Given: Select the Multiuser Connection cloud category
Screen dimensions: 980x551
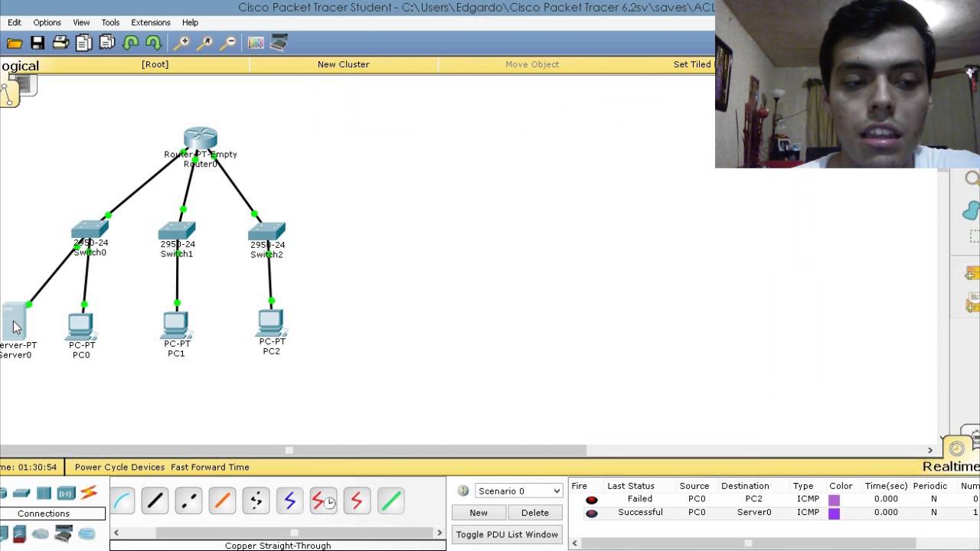Looking at the screenshot, I should coord(87,533).
